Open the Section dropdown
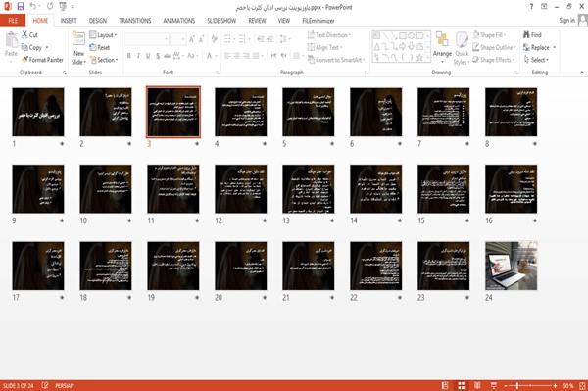588x391 pixels. click(x=104, y=60)
